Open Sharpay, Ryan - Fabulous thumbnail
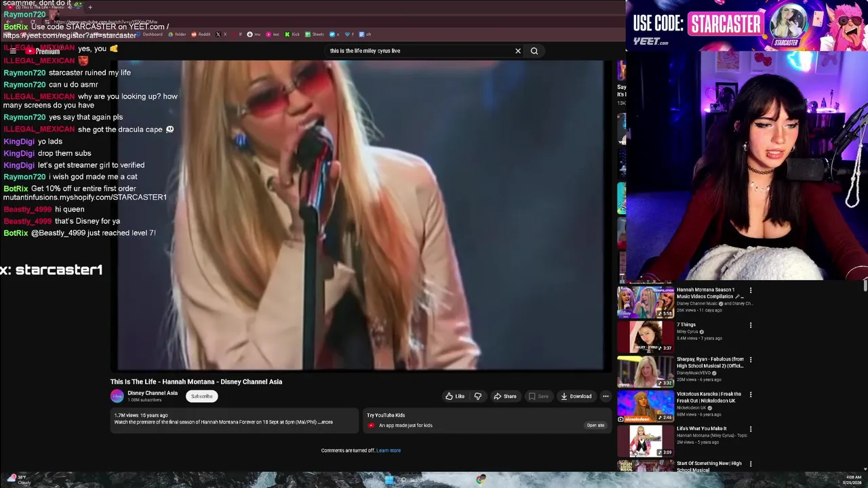 646,371
